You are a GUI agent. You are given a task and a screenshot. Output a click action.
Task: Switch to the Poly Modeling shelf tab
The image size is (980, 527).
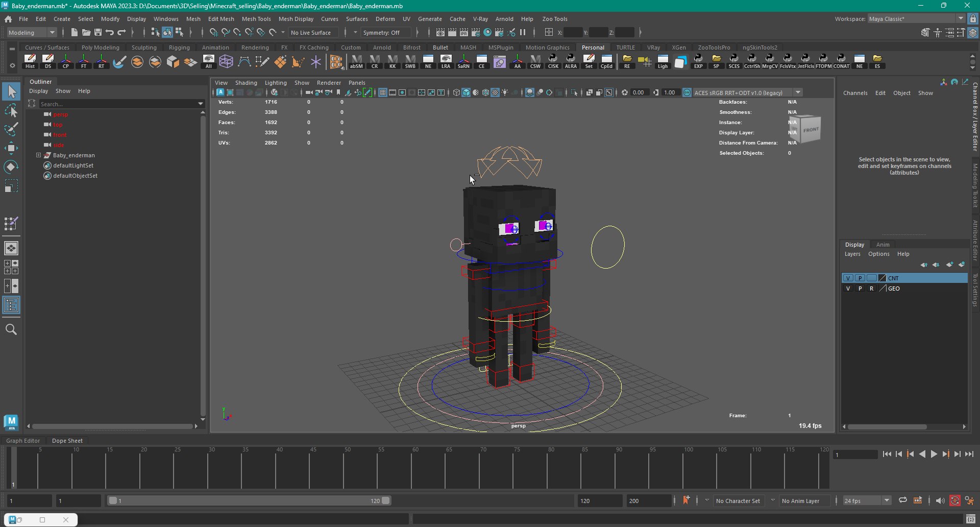click(101, 47)
